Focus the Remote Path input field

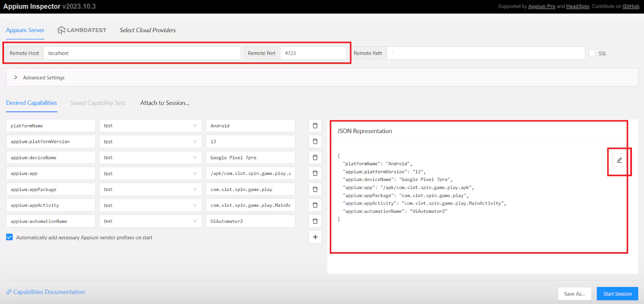point(486,53)
